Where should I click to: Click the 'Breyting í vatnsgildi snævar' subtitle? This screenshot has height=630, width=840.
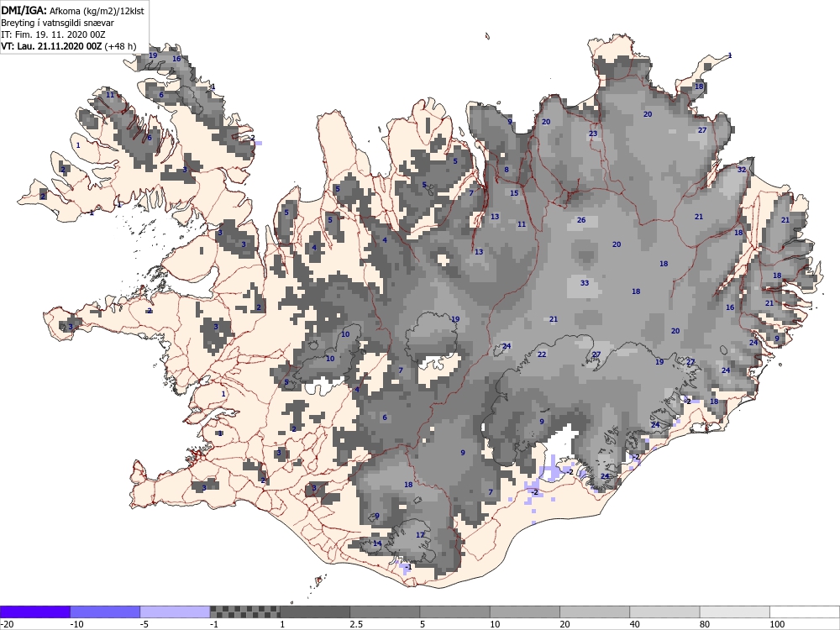[x=57, y=23]
